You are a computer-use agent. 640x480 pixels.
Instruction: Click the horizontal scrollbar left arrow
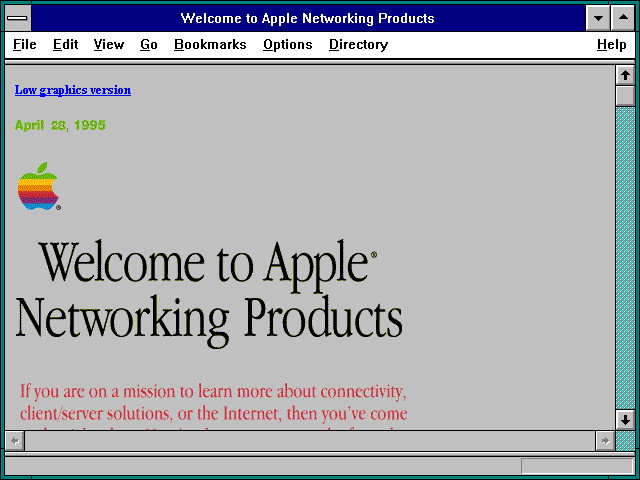coord(15,441)
